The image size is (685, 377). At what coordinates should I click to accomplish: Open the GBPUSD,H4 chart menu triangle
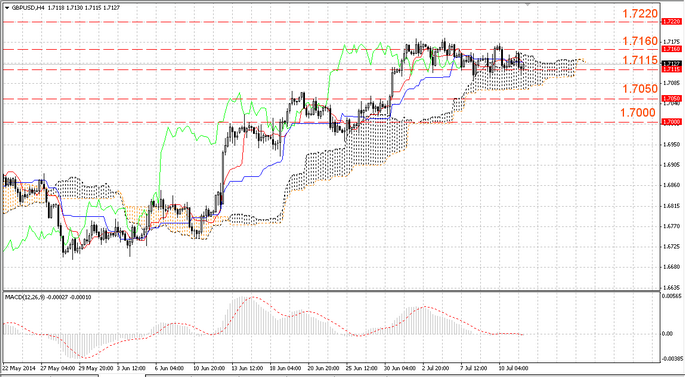7,7
